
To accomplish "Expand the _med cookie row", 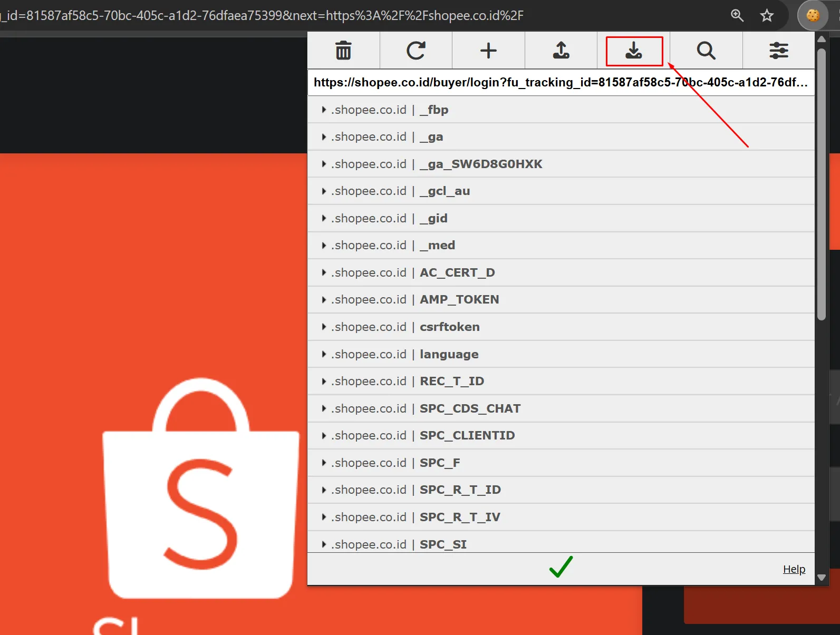I will tap(561, 245).
